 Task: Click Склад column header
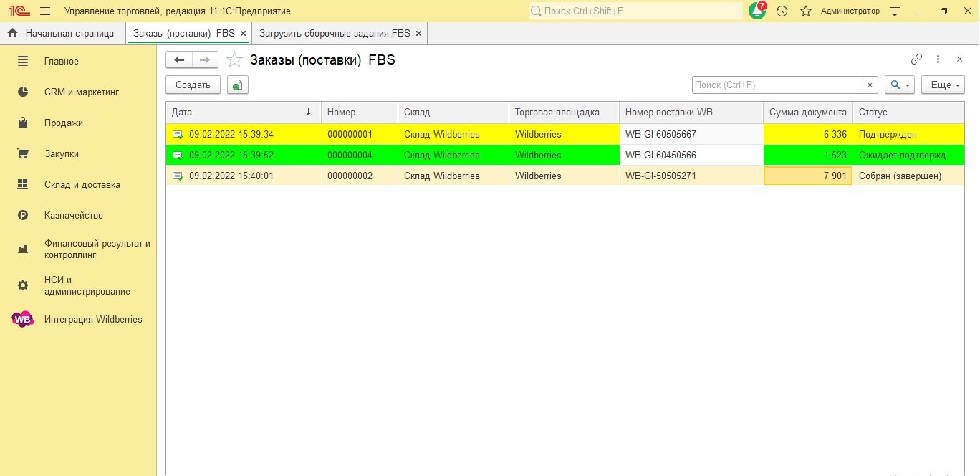[453, 113]
